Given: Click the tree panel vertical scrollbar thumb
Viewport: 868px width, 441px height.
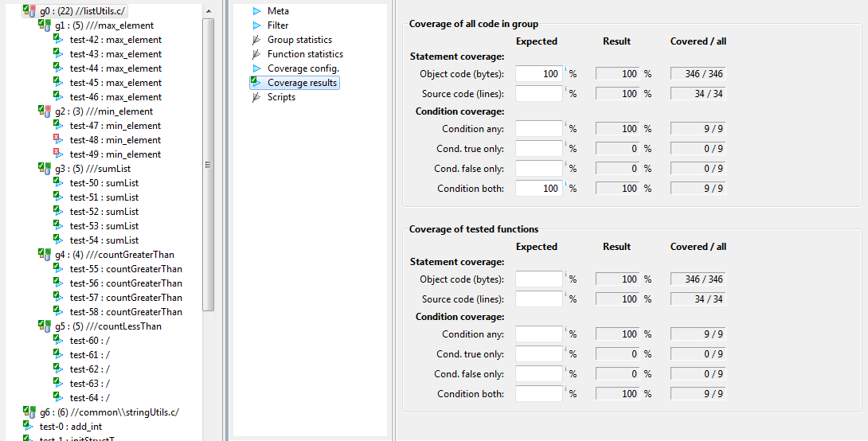Looking at the screenshot, I should click(208, 165).
